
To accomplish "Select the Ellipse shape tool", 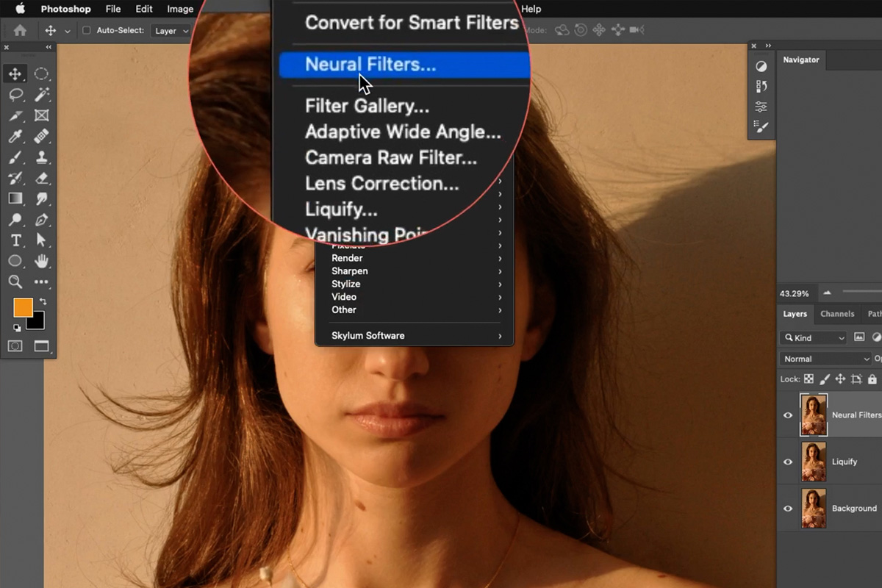I will pos(15,261).
